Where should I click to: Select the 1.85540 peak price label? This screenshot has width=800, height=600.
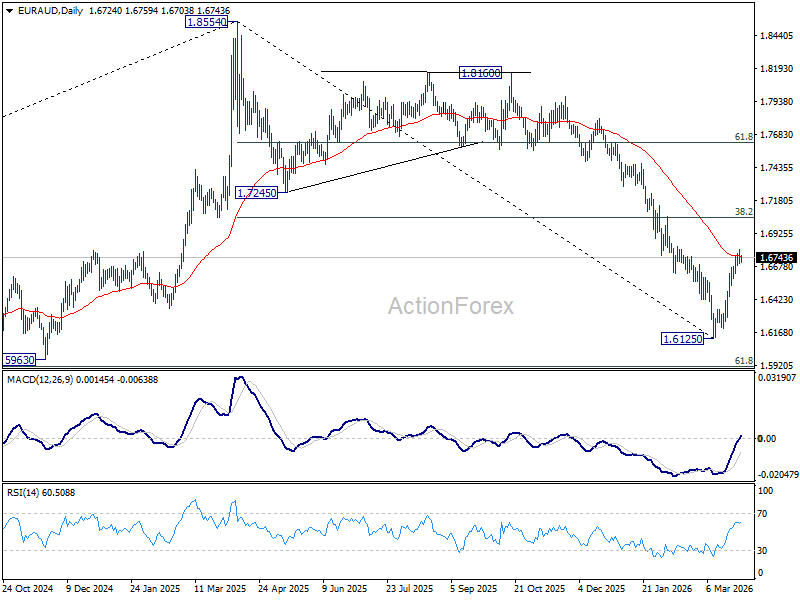click(x=206, y=22)
